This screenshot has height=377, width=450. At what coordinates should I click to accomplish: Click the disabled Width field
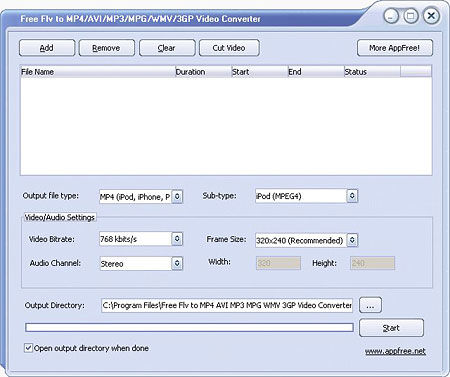[x=278, y=263]
